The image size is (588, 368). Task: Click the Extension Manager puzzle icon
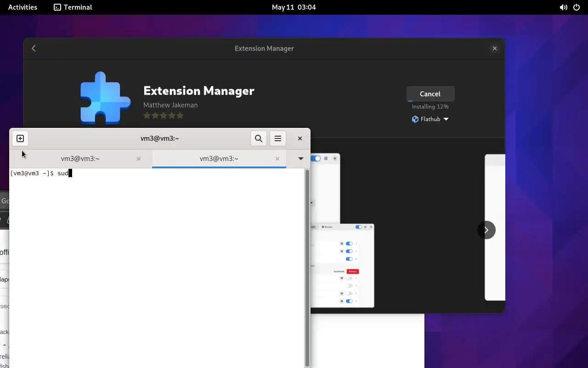click(x=105, y=98)
